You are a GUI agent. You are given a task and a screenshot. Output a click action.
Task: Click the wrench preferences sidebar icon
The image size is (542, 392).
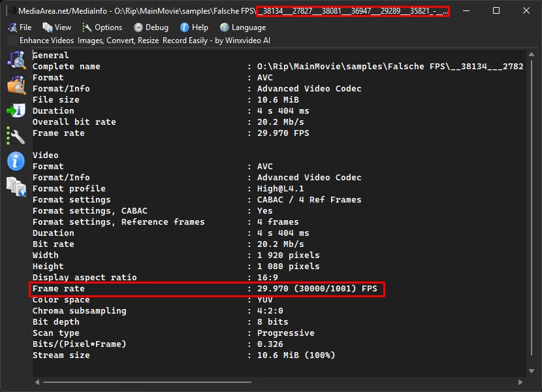tap(16, 136)
